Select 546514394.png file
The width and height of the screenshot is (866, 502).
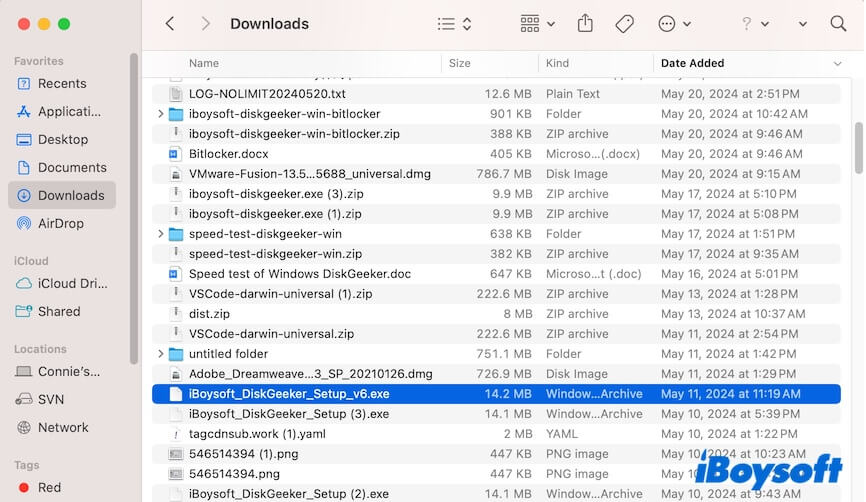[496, 474]
